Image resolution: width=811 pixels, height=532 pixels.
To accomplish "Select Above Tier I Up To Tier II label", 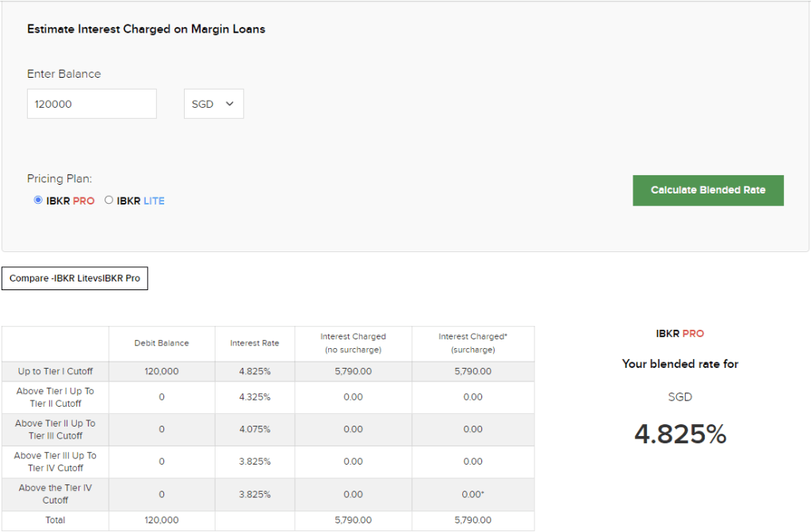I will (x=55, y=397).
